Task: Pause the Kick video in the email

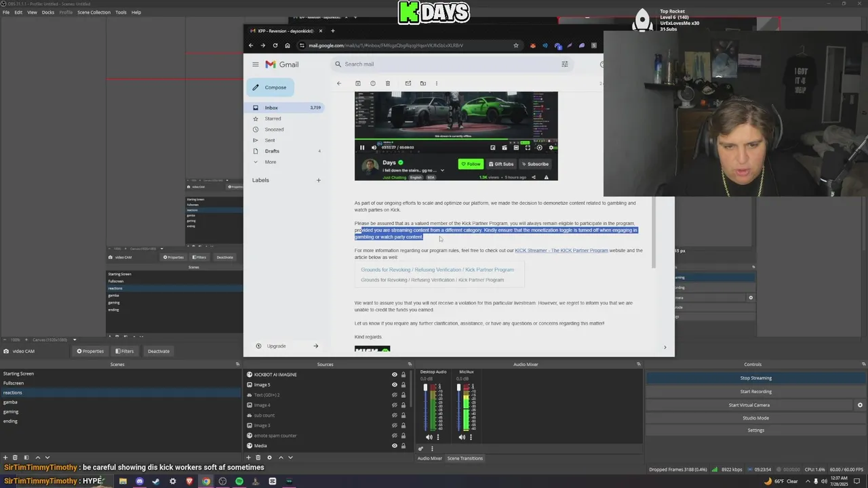Action: coord(362,147)
